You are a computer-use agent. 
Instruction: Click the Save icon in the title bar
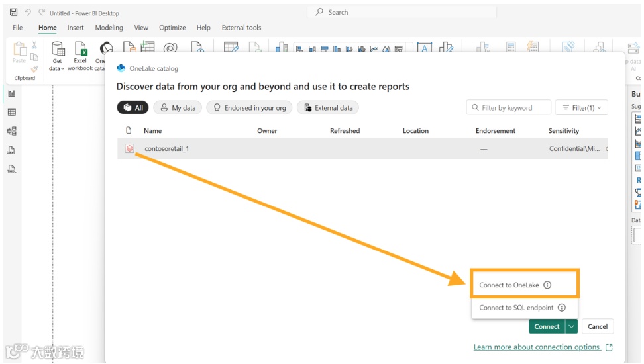tap(13, 13)
